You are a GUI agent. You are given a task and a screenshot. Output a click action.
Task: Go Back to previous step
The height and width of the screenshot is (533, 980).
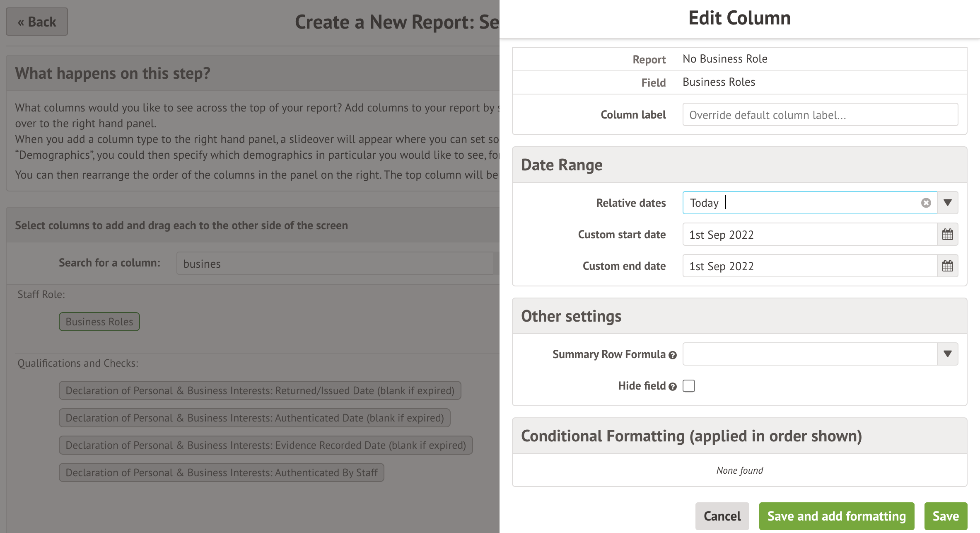point(37,22)
